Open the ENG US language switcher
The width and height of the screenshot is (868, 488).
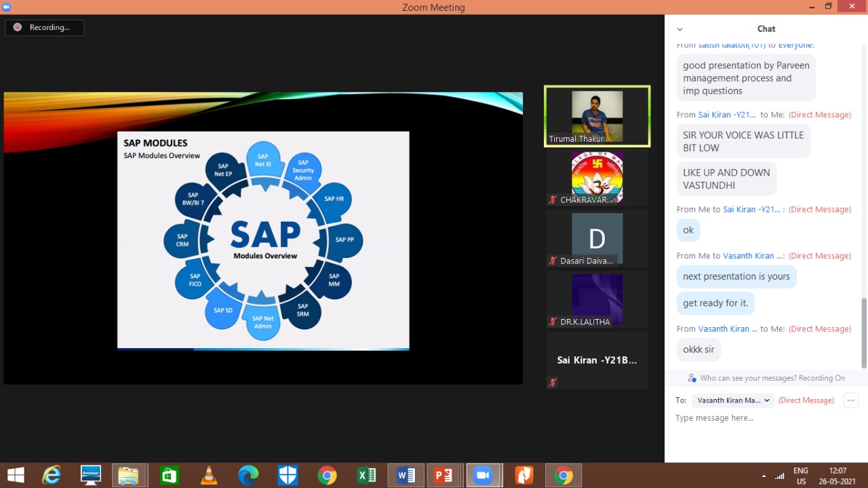click(x=801, y=476)
